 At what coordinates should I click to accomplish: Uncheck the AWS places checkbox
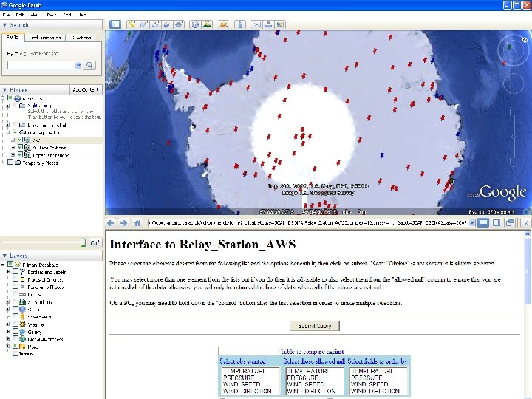[x=21, y=140]
